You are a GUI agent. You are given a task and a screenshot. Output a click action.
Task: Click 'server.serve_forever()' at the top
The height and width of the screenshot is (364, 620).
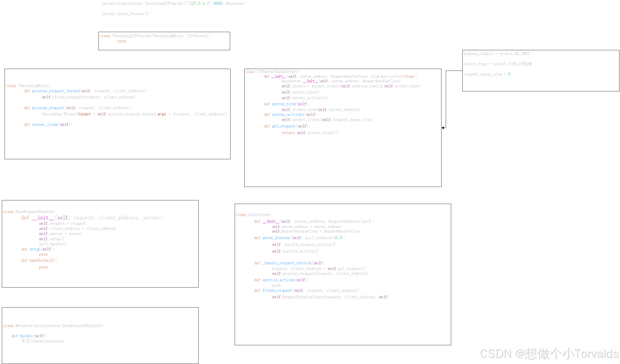(x=125, y=14)
